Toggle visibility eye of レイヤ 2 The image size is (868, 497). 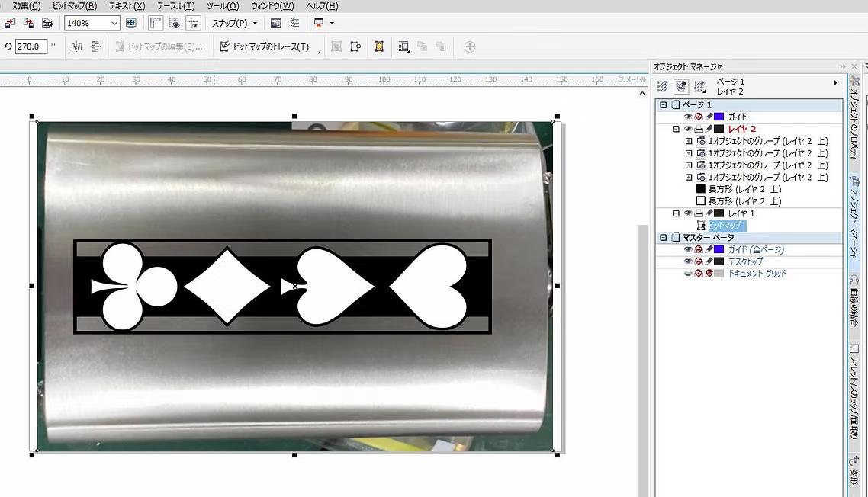688,129
